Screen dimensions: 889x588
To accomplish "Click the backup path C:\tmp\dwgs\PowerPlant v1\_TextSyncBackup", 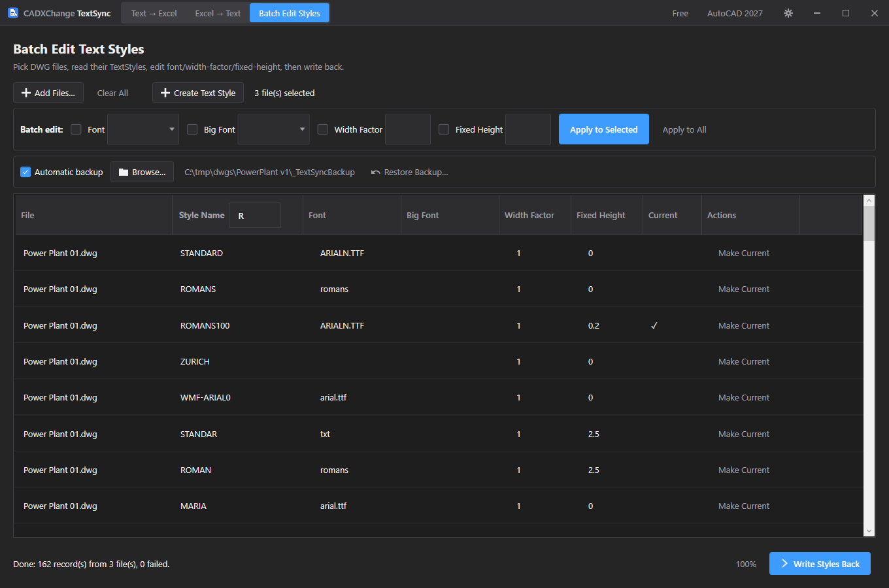I will [269, 172].
